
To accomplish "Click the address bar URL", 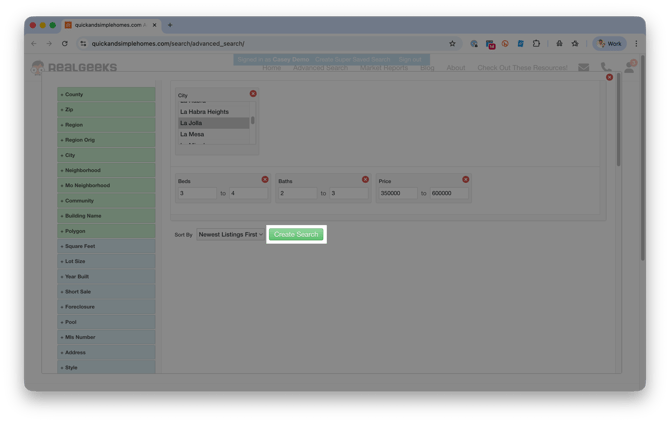I will pos(168,44).
